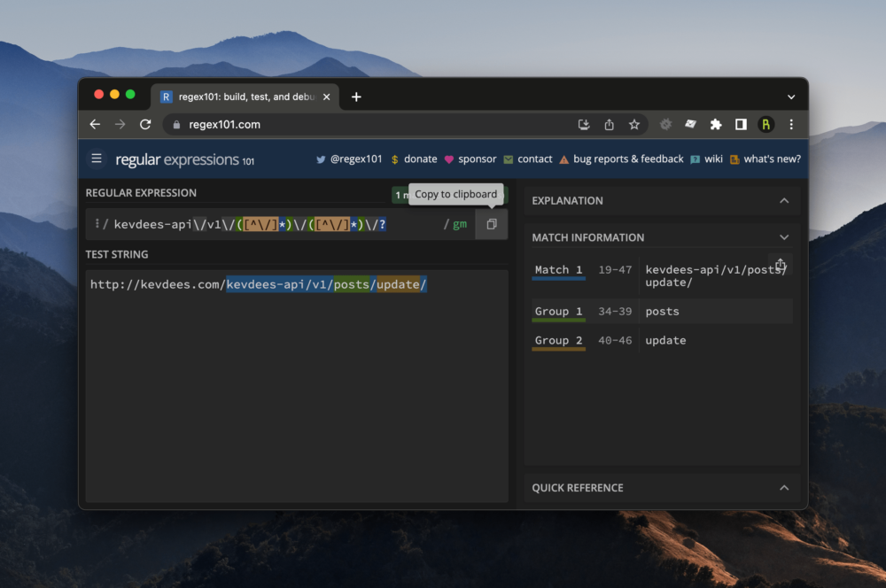Screen dimensions: 886x588
Task: Copy the regular expression to clipboard
Action: (x=492, y=224)
